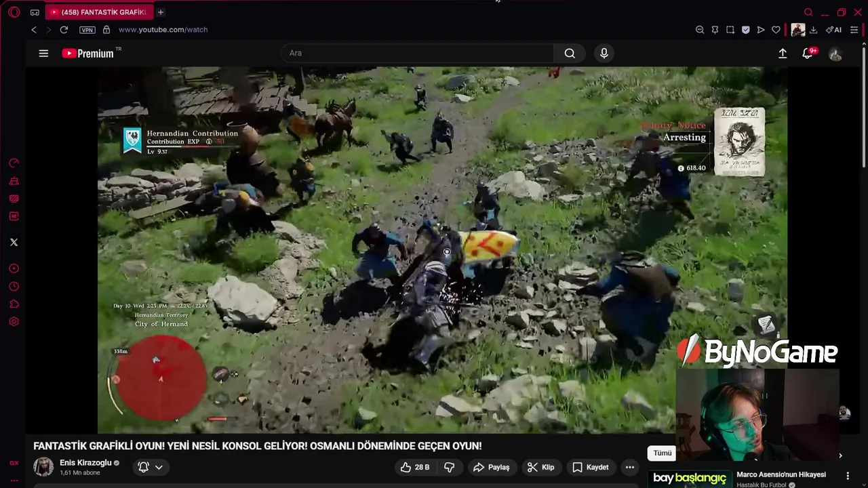868x488 pixels.
Task: Switch to the FANTASTİK GRAFİKLİ YouTube tab
Action: tap(99, 12)
